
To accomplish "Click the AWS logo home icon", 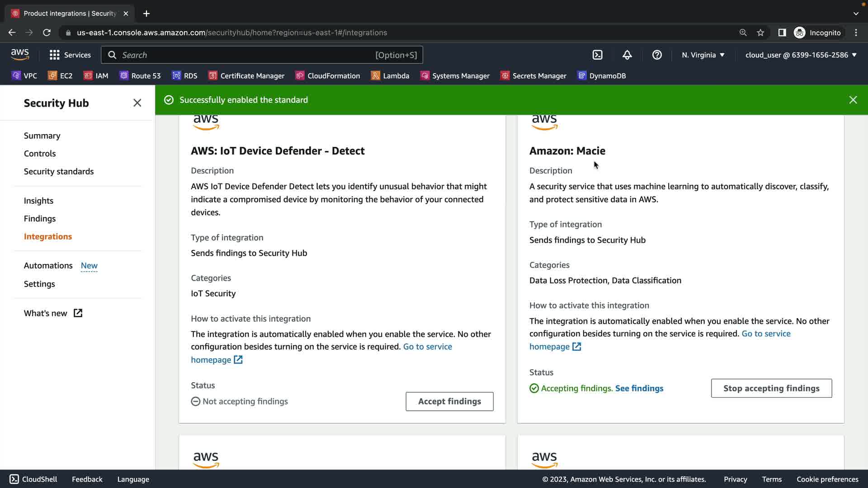I will coord(20,55).
